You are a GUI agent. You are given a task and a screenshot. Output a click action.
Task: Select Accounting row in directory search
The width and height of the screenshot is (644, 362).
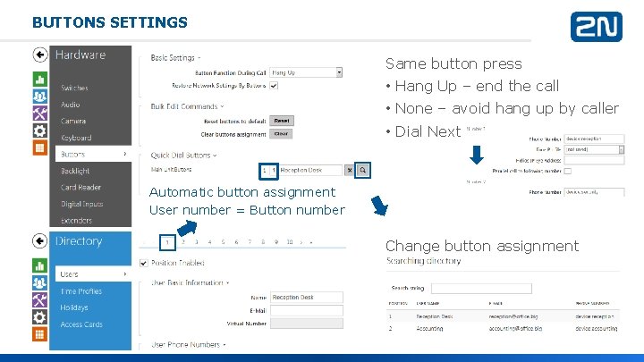[503, 328]
